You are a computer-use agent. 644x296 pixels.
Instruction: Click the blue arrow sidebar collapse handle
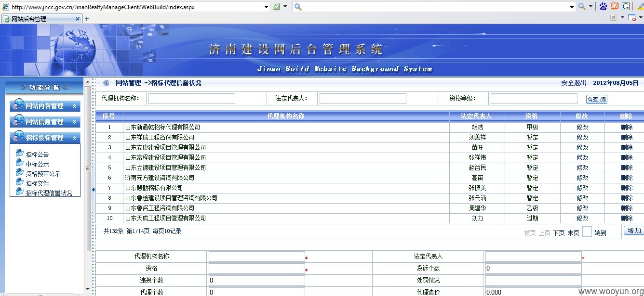point(94,190)
